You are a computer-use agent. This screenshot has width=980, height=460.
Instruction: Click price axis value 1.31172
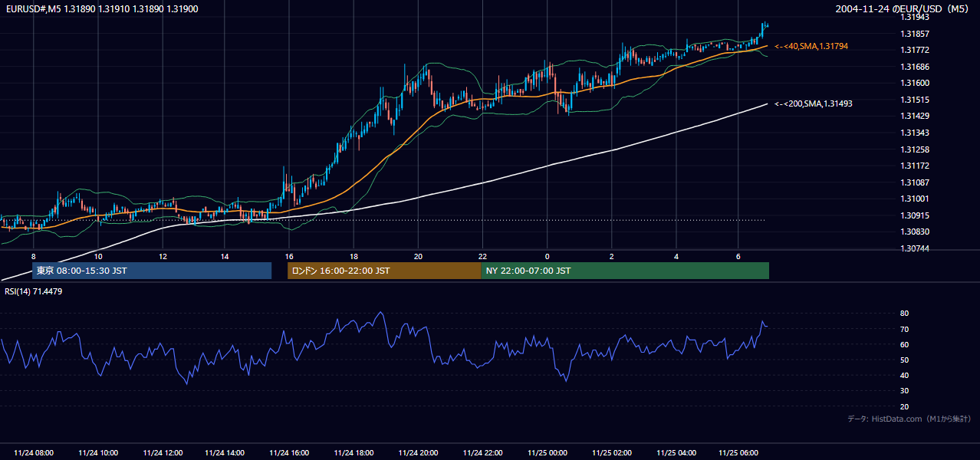(x=915, y=166)
